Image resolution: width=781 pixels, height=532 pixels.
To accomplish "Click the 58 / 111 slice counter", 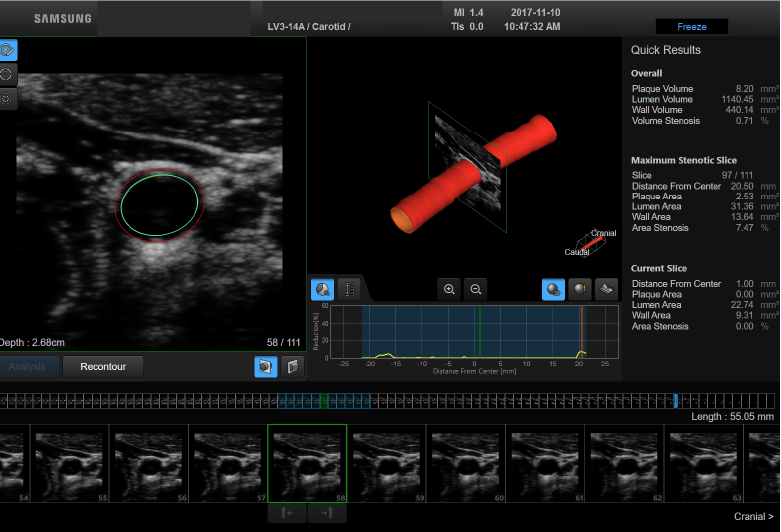I will 283,343.
